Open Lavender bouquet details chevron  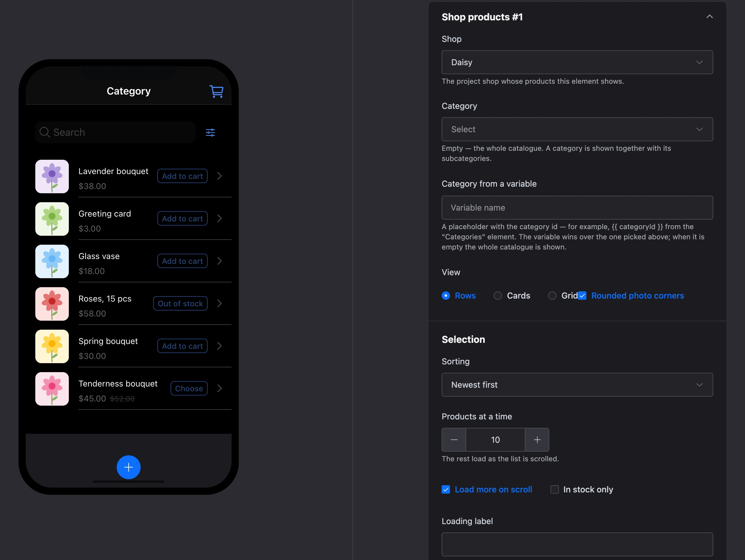[x=220, y=176]
